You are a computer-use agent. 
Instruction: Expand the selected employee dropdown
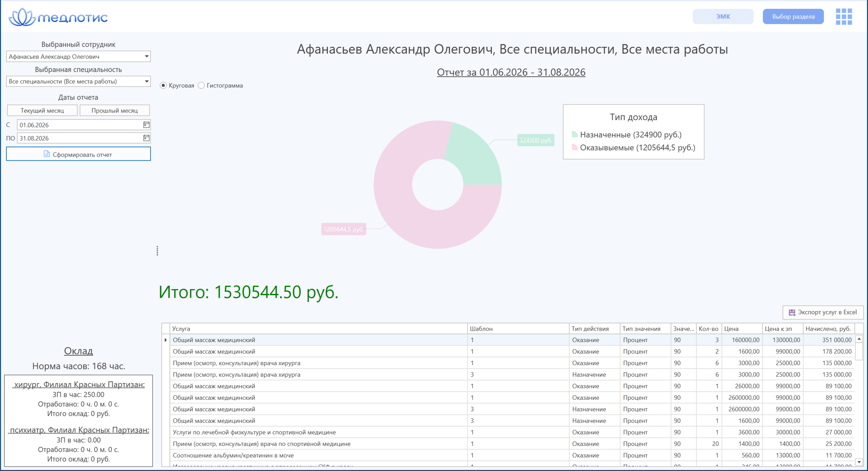[x=147, y=56]
